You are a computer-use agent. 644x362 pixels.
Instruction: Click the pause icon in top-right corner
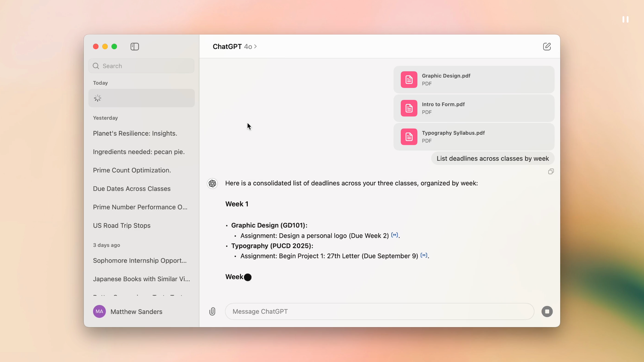(x=626, y=19)
